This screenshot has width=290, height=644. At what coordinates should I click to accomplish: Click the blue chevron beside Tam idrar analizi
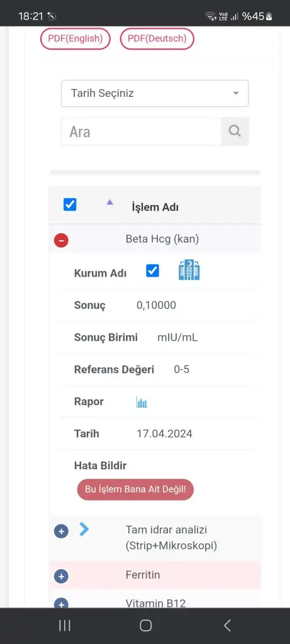point(84,529)
